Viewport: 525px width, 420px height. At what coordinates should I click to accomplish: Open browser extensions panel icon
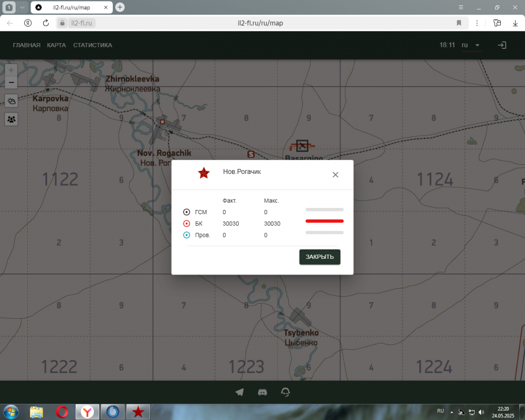pyautogui.click(x=497, y=23)
